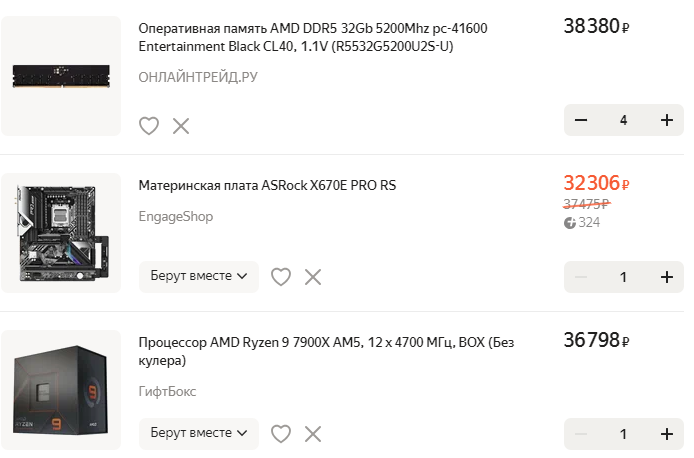The width and height of the screenshot is (694, 458).
Task: Open the RAM module product thumbnail
Action: click(61, 76)
